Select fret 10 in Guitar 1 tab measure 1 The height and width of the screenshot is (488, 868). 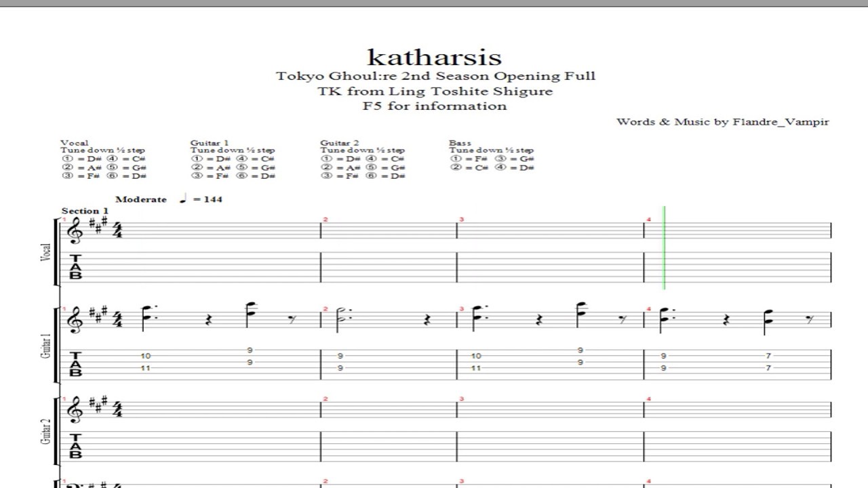(x=146, y=356)
